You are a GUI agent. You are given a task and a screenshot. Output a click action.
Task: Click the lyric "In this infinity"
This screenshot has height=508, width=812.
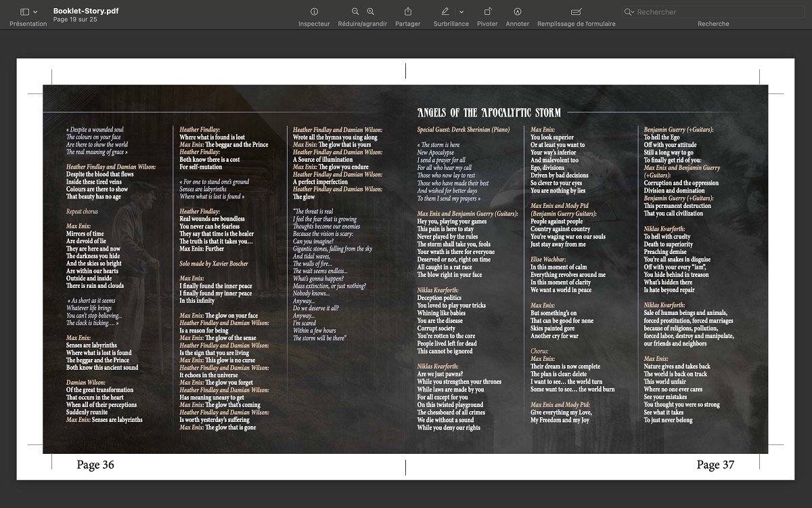pyautogui.click(x=197, y=301)
